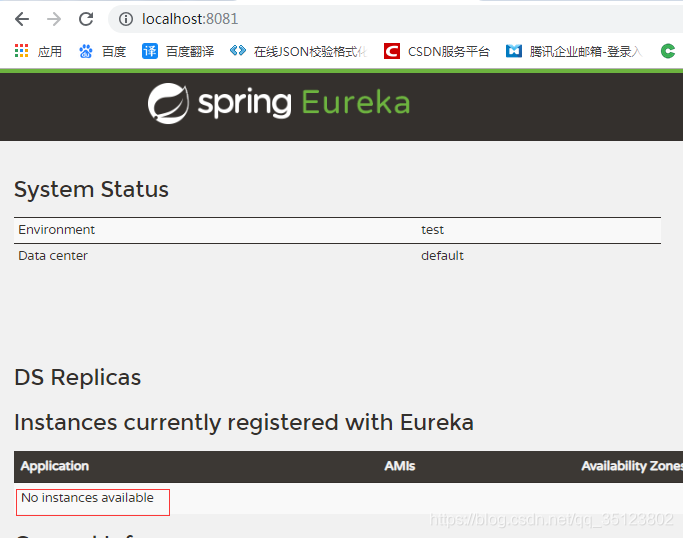Viewport: 683px width, 538px height.
Task: Open the 在线JSON校验格式化 bookmark
Action: click(298, 51)
